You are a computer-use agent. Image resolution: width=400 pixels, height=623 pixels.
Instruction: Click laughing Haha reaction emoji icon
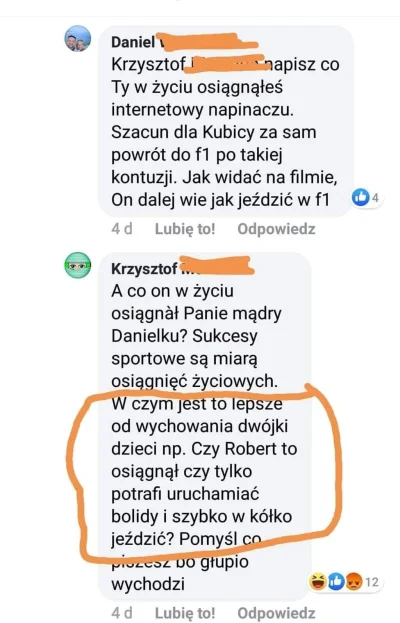(x=318, y=582)
